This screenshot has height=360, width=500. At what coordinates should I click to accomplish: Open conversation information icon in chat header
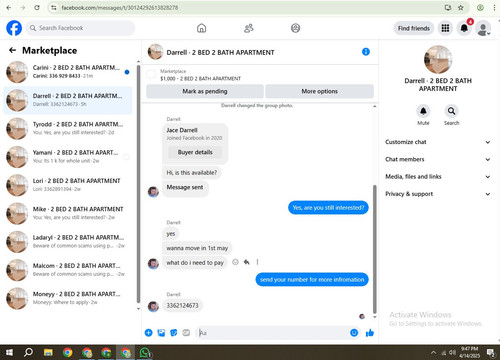point(366,52)
